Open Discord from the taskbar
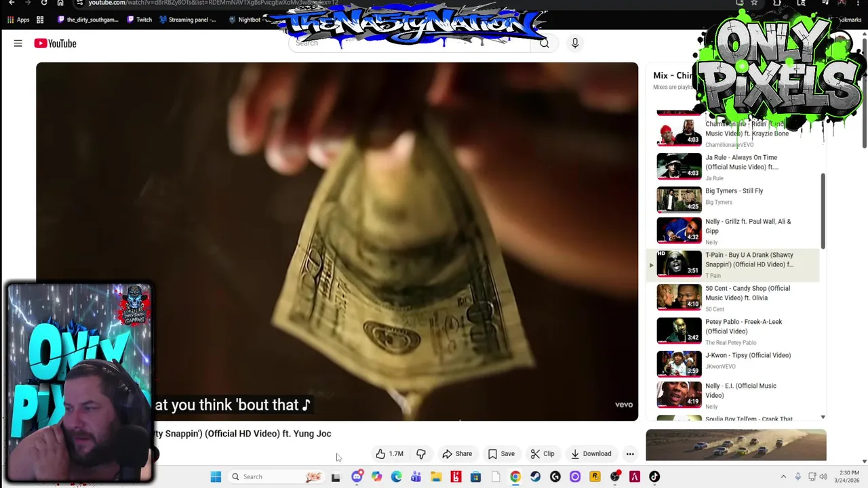 (357, 476)
